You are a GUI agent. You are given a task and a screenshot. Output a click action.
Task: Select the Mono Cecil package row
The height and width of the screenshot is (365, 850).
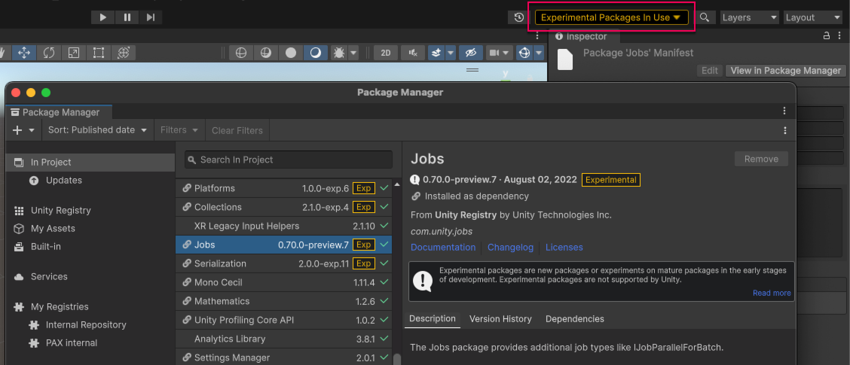[x=285, y=282]
